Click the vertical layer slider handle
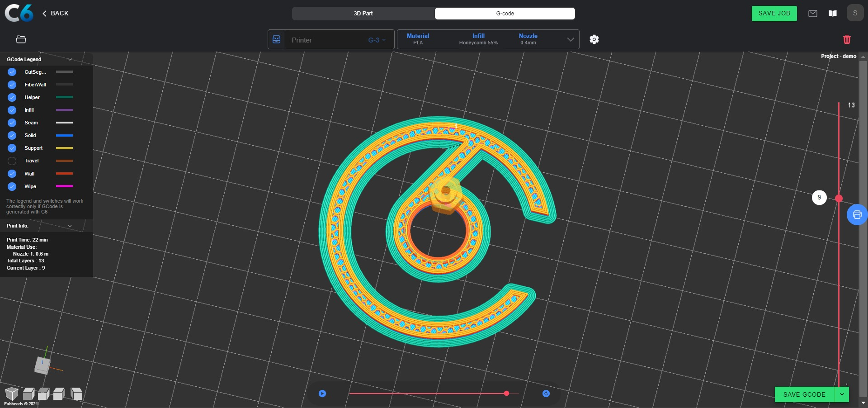 (x=839, y=198)
